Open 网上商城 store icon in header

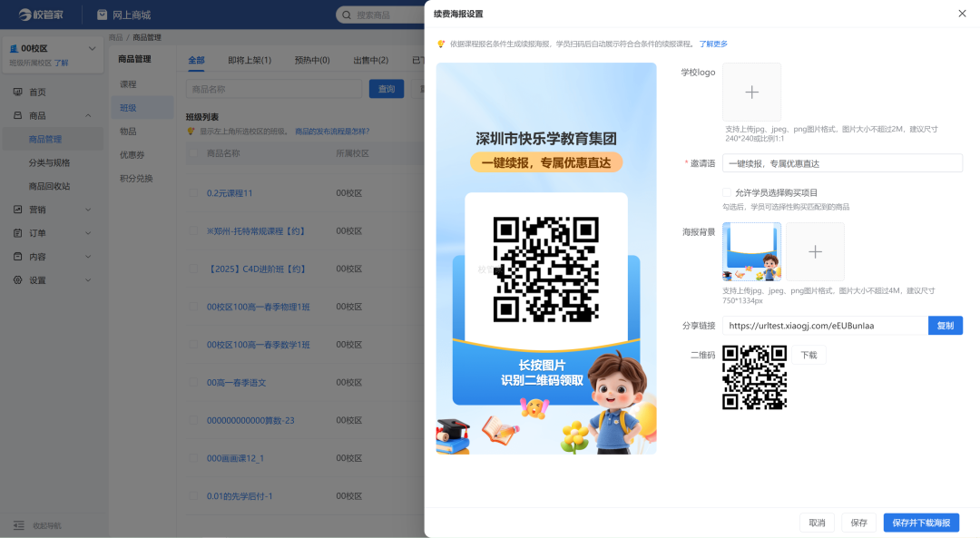pyautogui.click(x=102, y=15)
